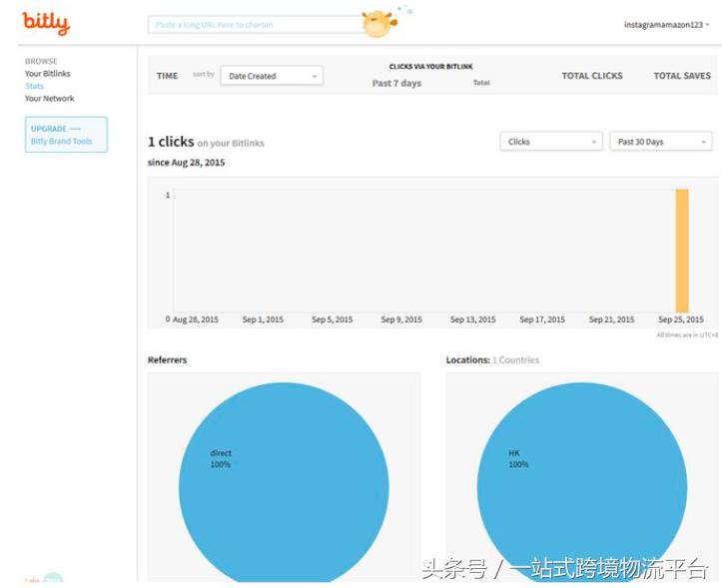Open the Date Created sort dropdown
722x588 pixels.
click(x=273, y=76)
